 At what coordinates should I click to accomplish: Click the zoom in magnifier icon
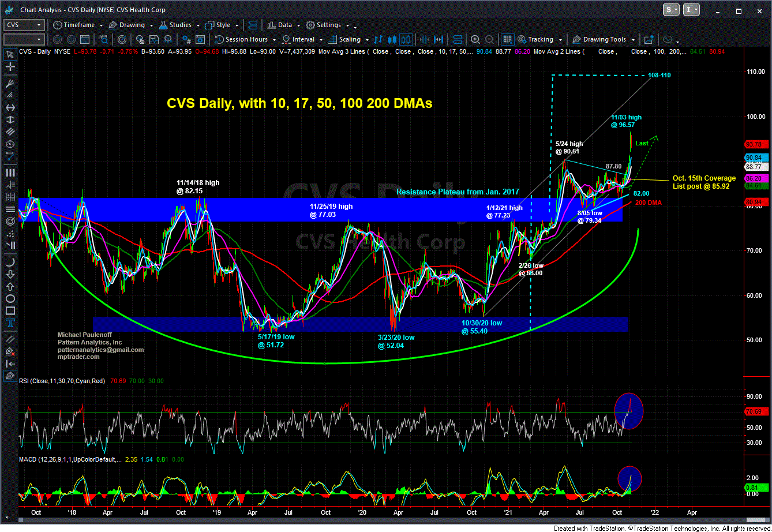[x=475, y=39]
